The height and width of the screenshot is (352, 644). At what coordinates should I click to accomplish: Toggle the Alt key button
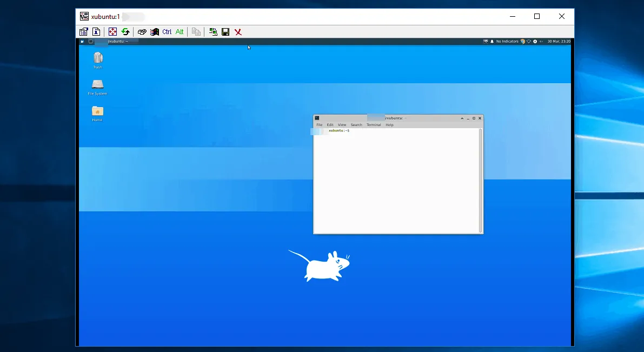(x=180, y=31)
